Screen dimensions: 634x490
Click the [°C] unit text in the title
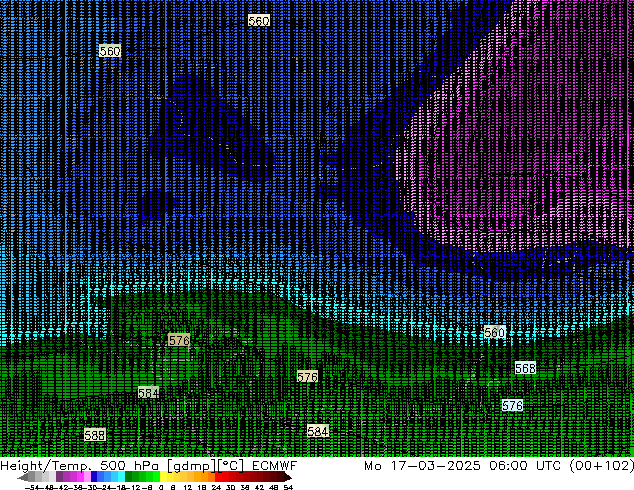(x=231, y=466)
